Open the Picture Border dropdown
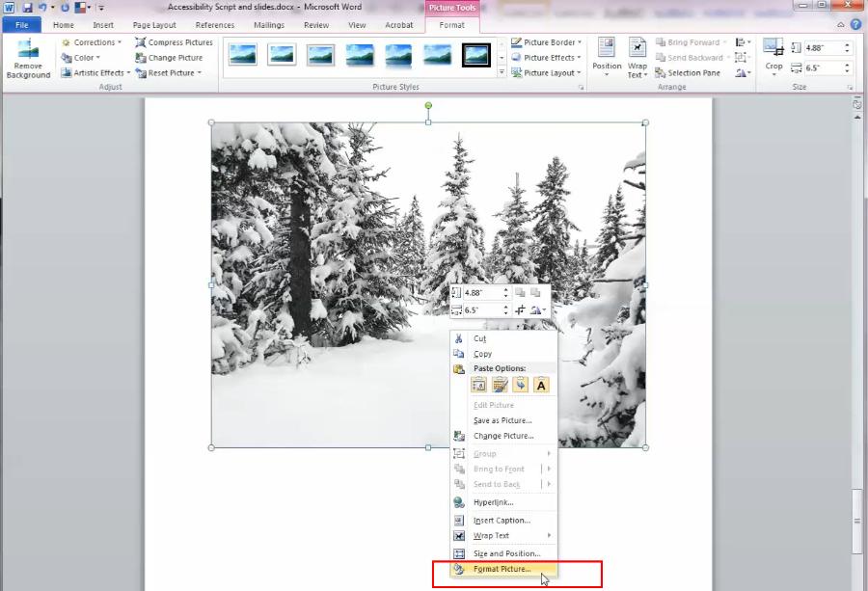Image resolution: width=868 pixels, height=591 pixels. click(x=546, y=41)
